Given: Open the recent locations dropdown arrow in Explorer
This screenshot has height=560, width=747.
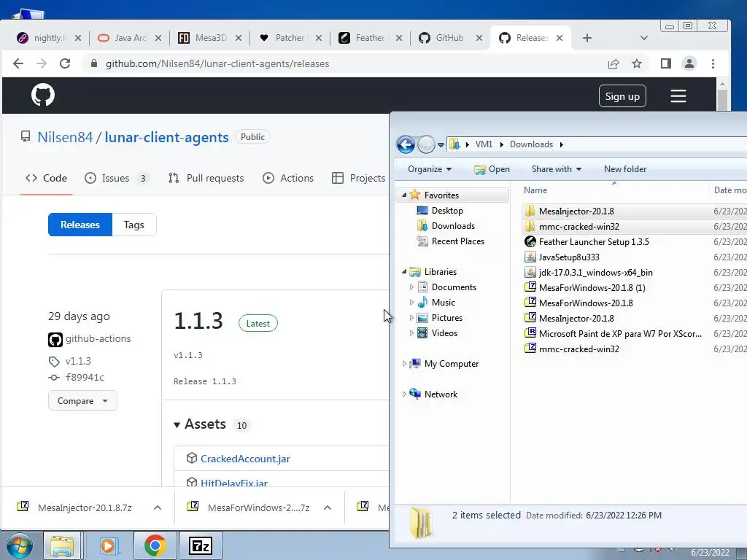Looking at the screenshot, I should click(x=441, y=145).
